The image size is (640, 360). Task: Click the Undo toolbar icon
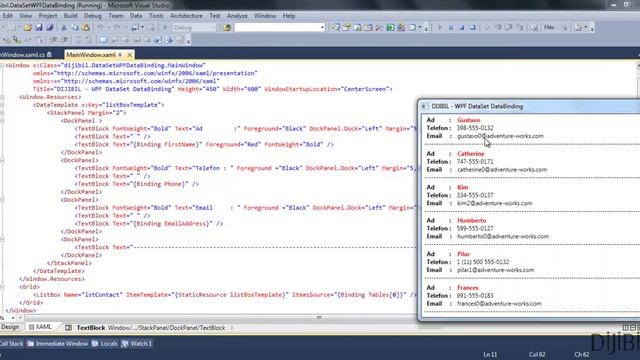click(100, 27)
